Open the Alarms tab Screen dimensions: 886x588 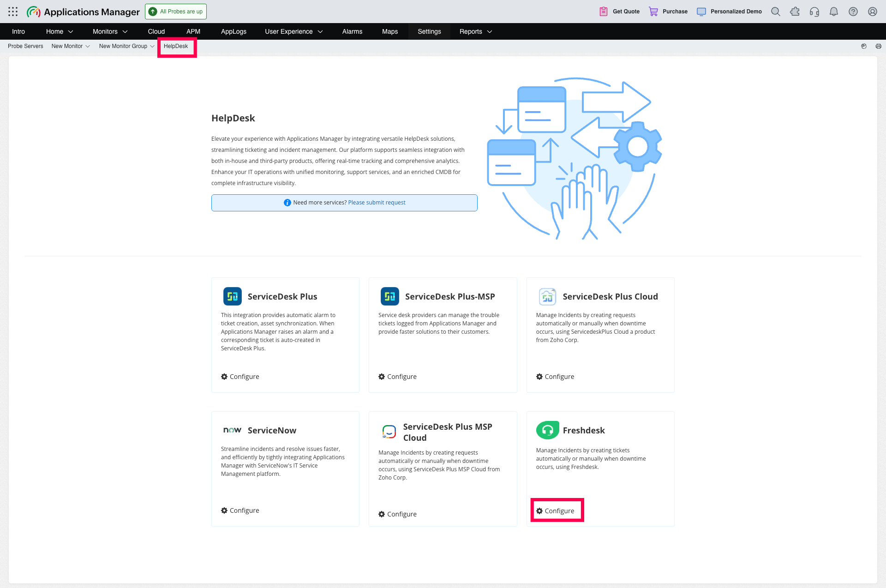coord(352,31)
